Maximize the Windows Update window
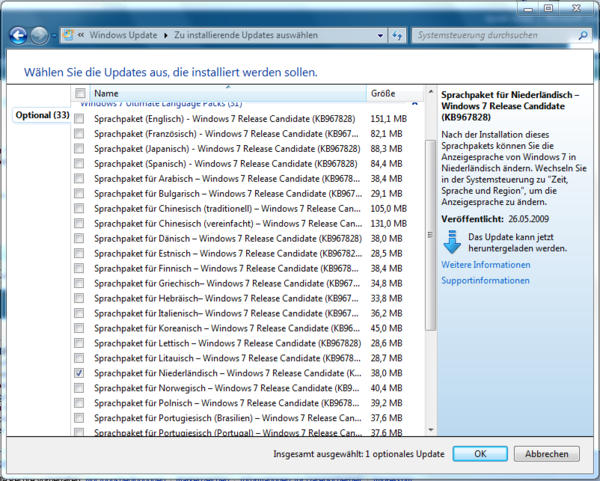Screen dimensions: 600x481 548,8
